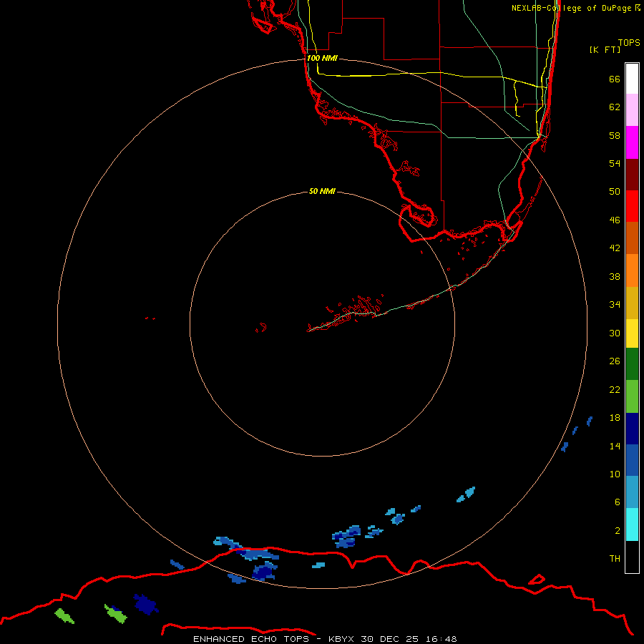Click the light pink legend swatch

click(x=632, y=109)
